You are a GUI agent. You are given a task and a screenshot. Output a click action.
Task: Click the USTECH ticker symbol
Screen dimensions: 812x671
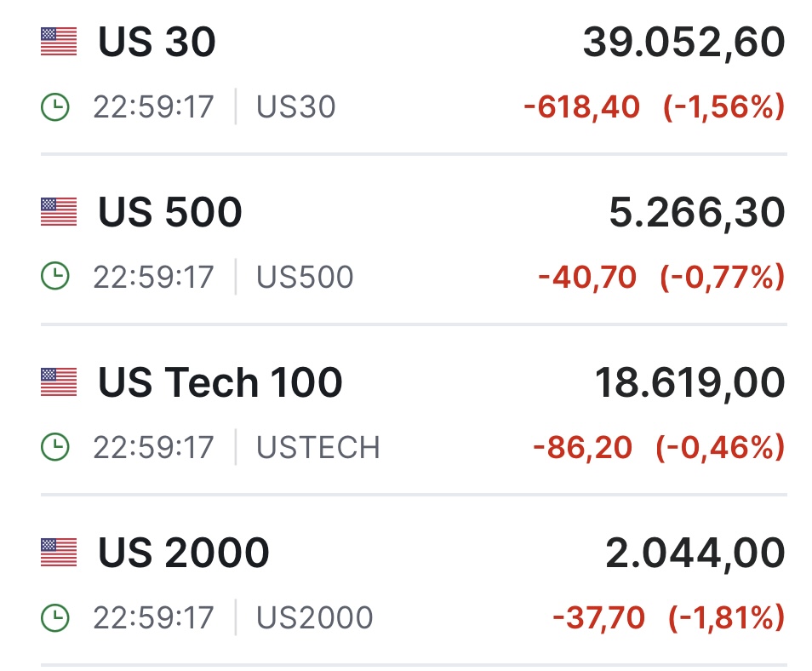point(318,448)
